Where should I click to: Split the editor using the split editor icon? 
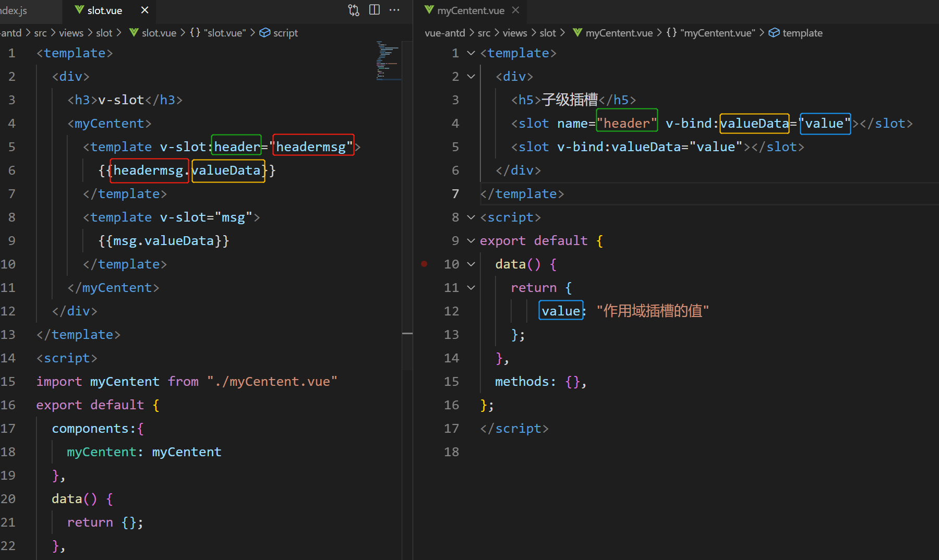click(375, 10)
